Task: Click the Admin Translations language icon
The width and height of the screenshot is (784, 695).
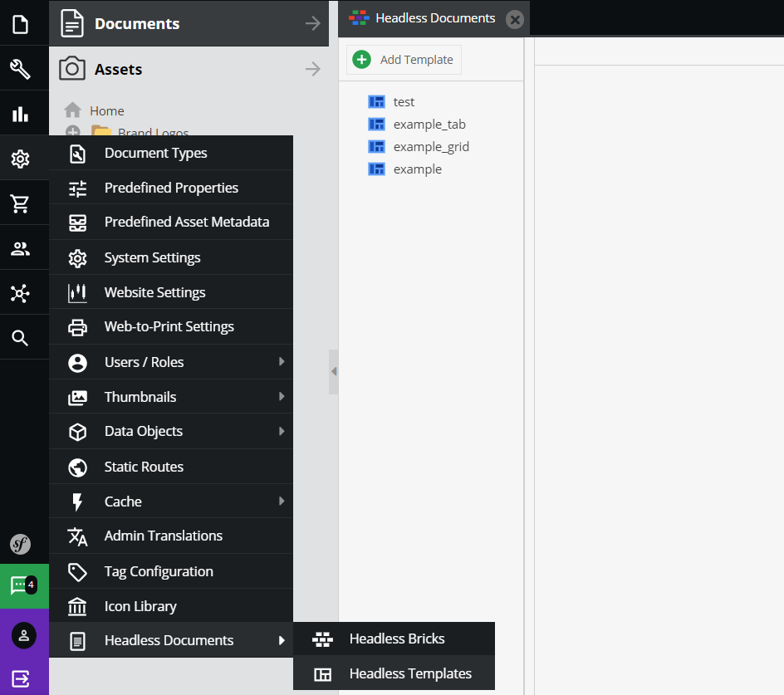Action: pos(77,537)
